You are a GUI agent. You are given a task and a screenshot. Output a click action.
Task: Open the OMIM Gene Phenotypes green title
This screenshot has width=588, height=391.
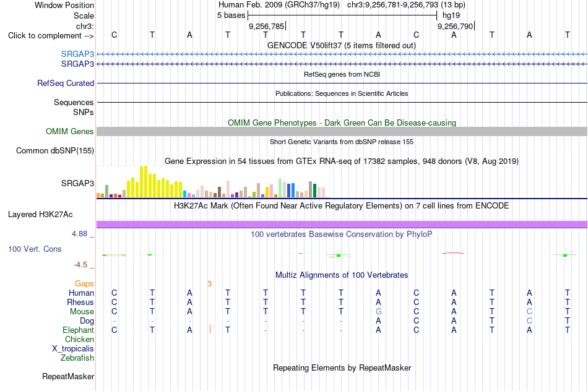[342, 122]
